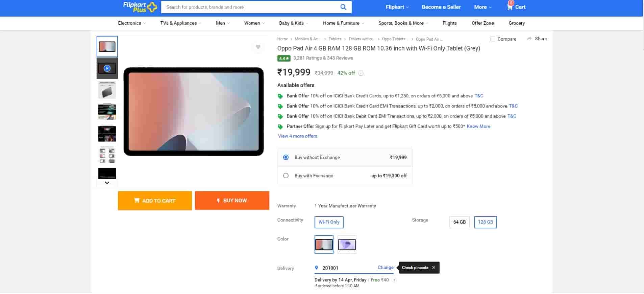This screenshot has width=644, height=294.
Task: Select Buy without Exchange option
Action: (286, 157)
